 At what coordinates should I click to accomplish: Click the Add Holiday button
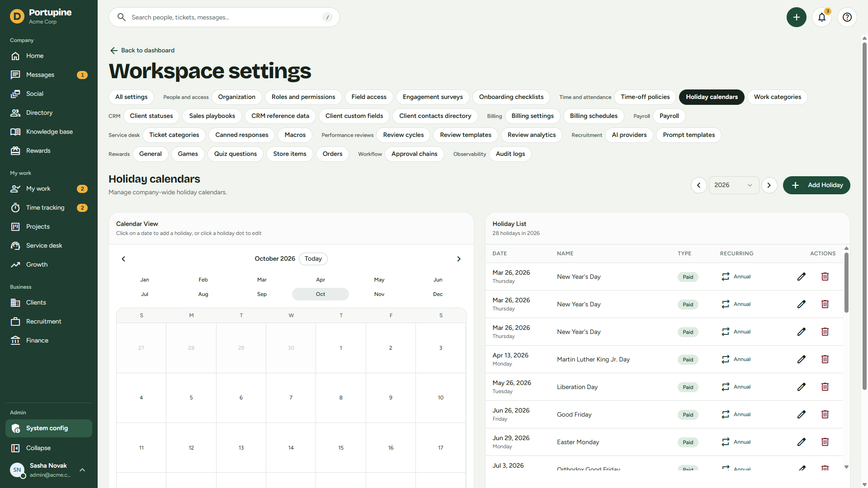(816, 185)
